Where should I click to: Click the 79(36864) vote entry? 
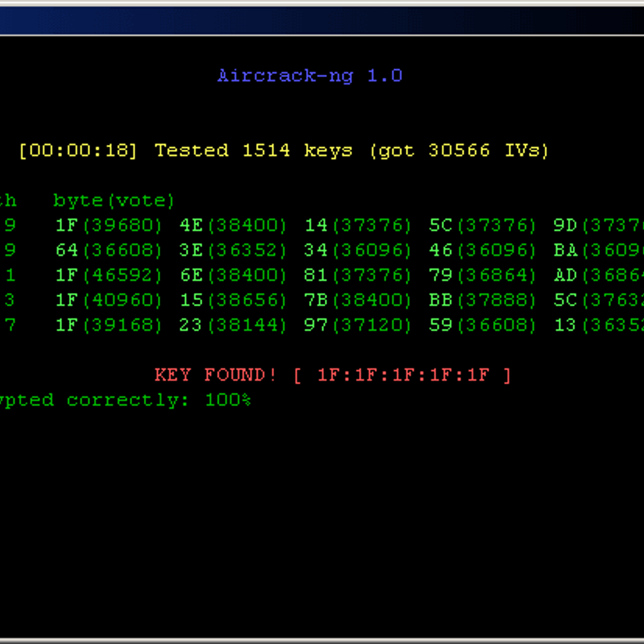coord(482,275)
